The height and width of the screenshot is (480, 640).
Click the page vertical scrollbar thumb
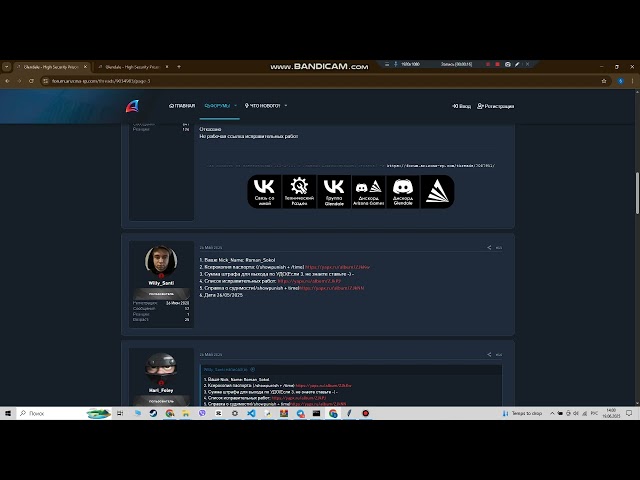point(637,193)
